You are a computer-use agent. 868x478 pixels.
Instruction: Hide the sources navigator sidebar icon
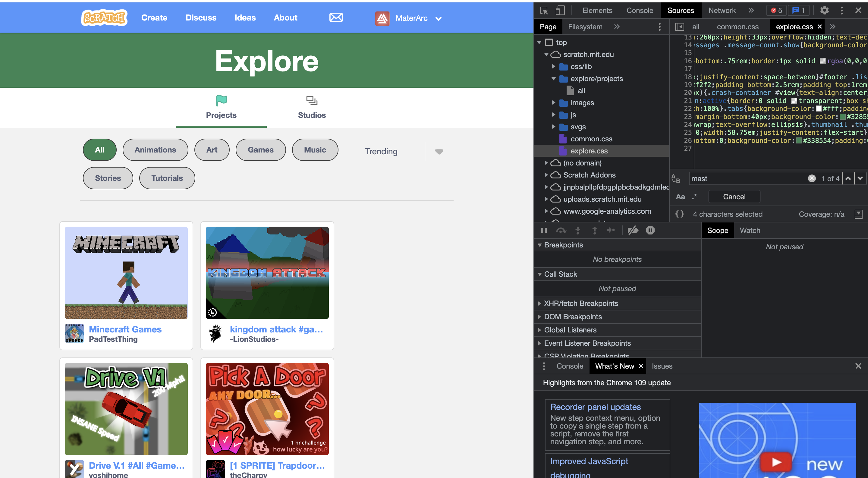click(679, 27)
